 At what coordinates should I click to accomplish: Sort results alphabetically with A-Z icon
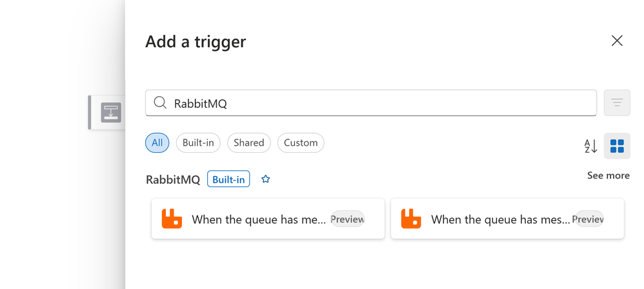[590, 146]
